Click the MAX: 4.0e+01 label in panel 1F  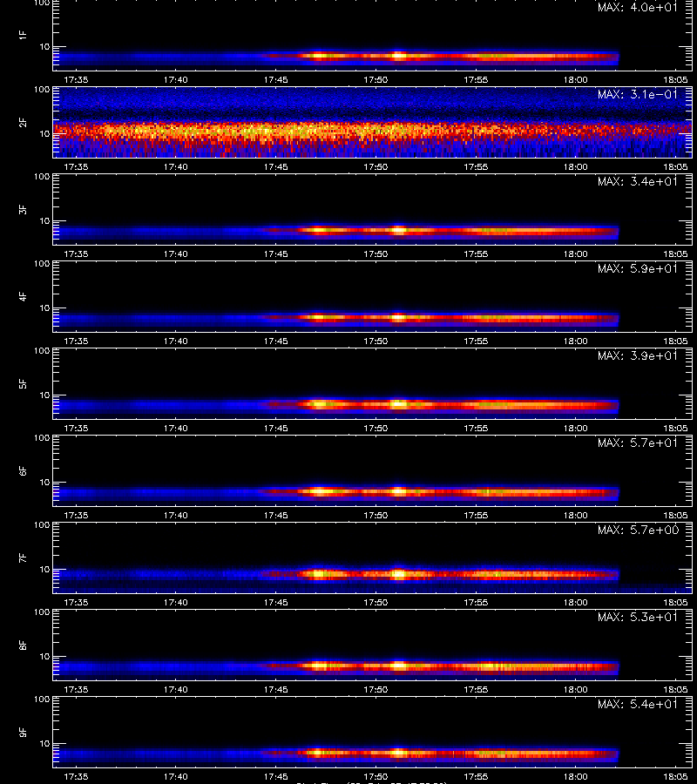[638, 7]
